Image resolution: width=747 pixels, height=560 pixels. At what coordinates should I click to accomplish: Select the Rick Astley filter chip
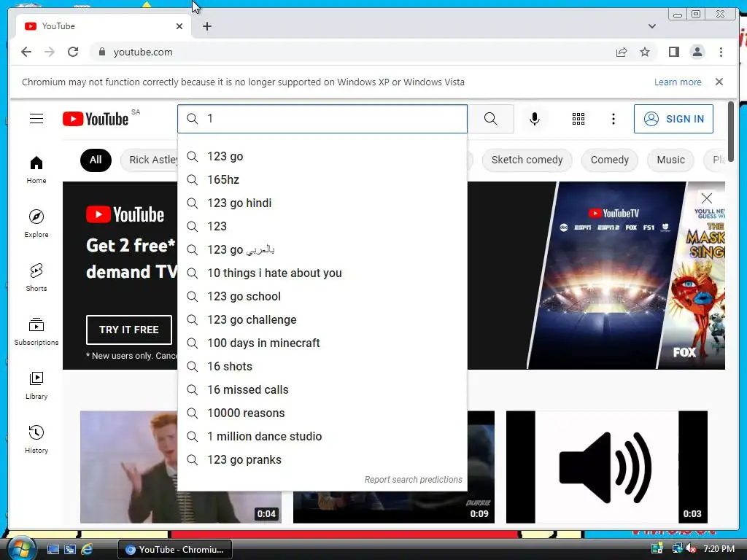coord(149,160)
